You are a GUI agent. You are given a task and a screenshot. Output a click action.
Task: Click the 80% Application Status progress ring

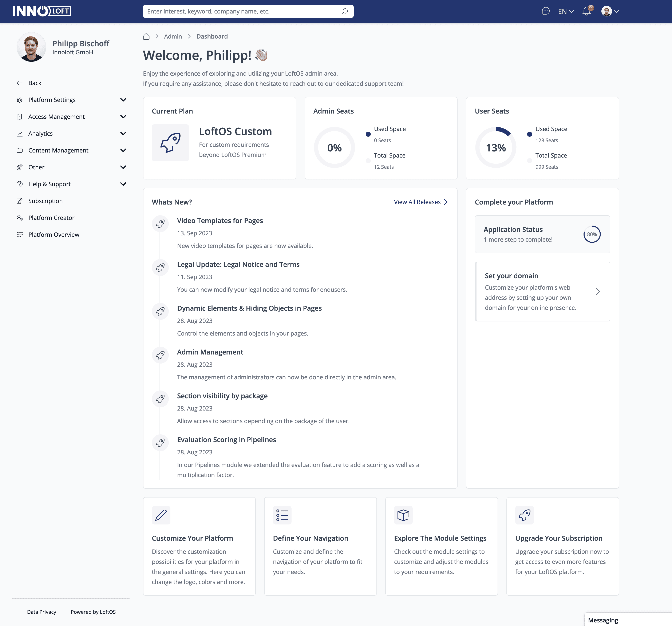(592, 234)
